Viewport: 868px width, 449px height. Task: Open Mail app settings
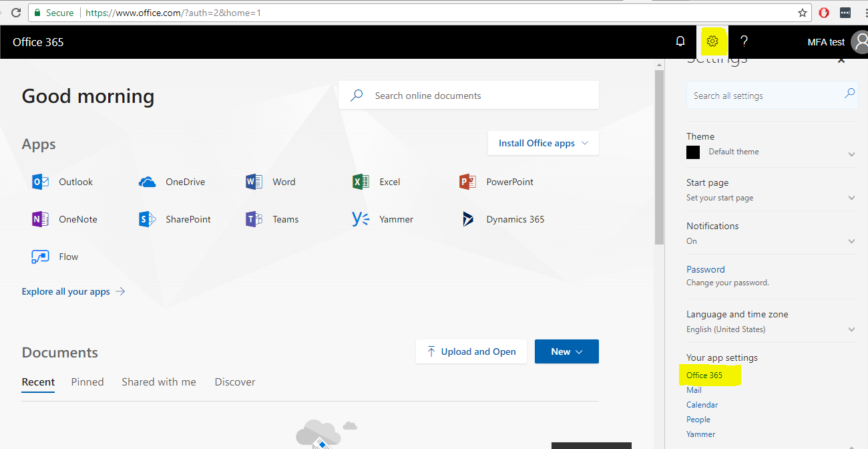click(694, 390)
